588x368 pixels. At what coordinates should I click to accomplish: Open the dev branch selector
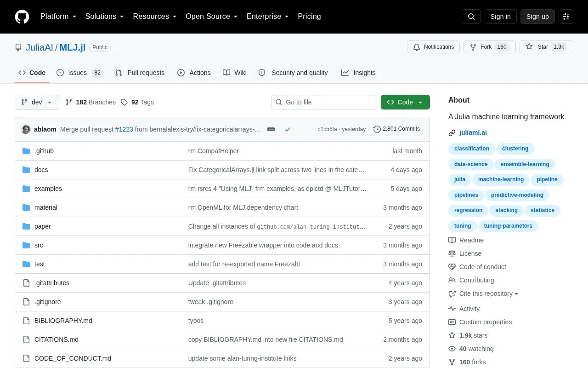(37, 102)
